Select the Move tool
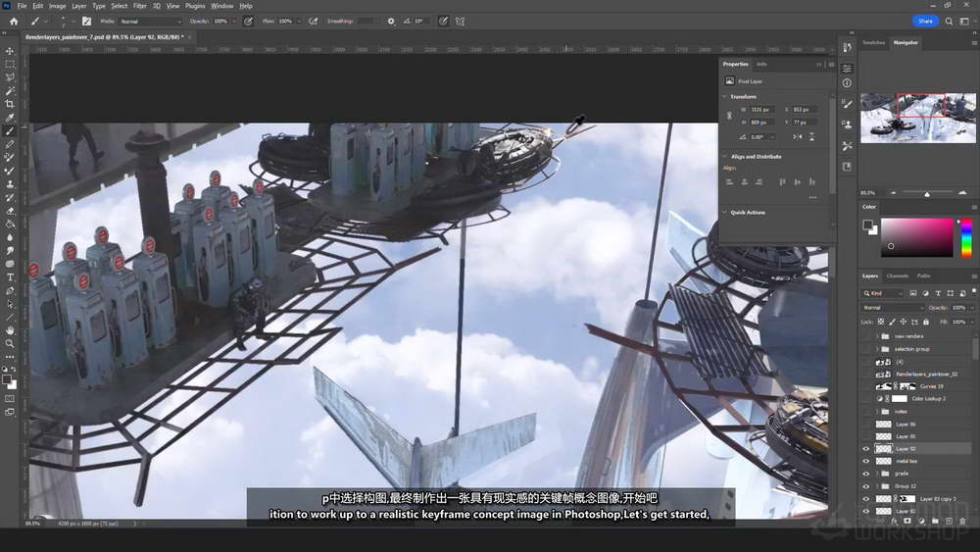 [10, 51]
